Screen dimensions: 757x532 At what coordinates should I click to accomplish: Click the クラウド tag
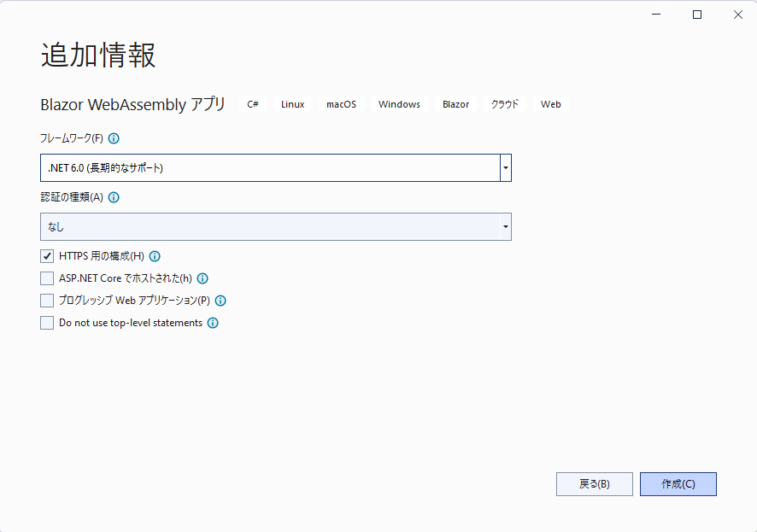(505, 104)
